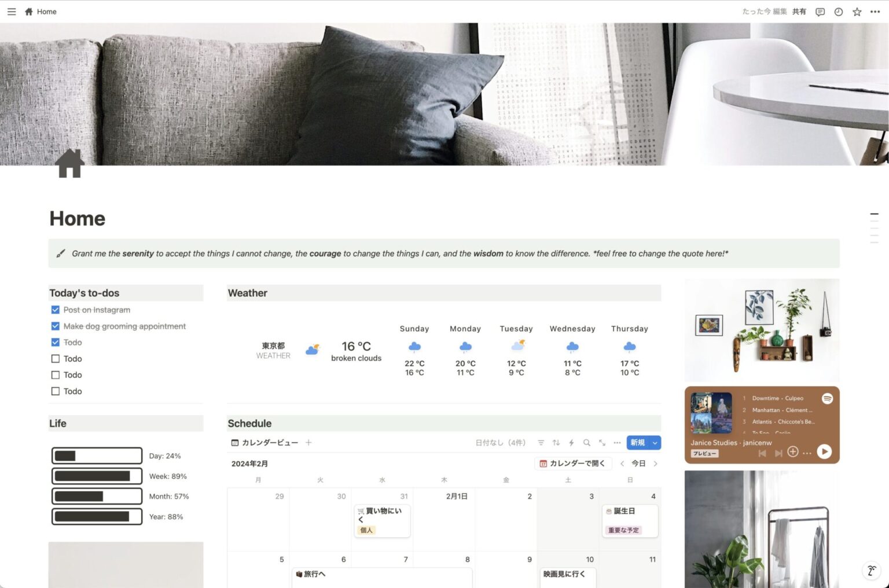
Task: Uncheck the Post on Instagram task
Action: pos(55,310)
